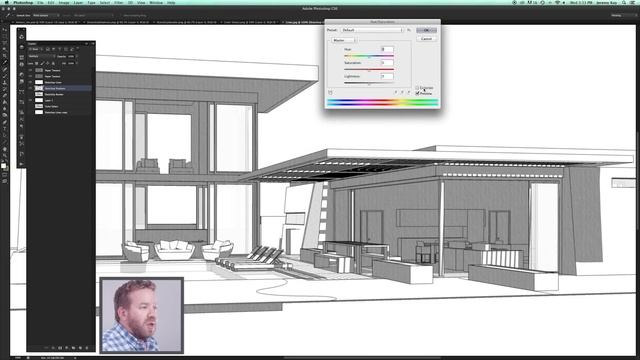640x360 pixels.
Task: Click OK in the Hue/Saturation dialog
Action: pyautogui.click(x=427, y=30)
